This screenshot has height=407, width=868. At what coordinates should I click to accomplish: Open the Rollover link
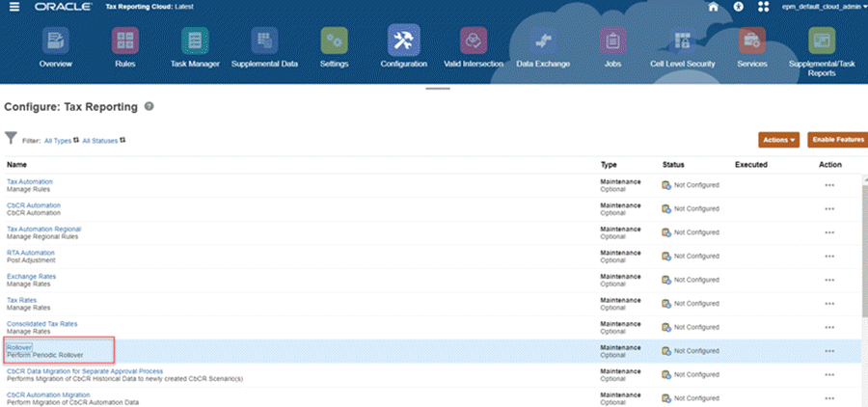(19, 347)
